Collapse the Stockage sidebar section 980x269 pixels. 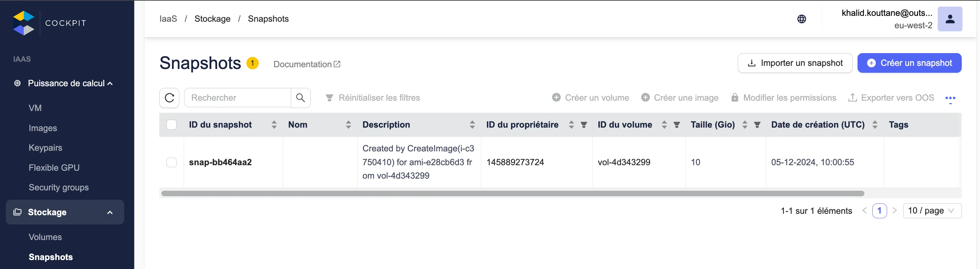110,212
